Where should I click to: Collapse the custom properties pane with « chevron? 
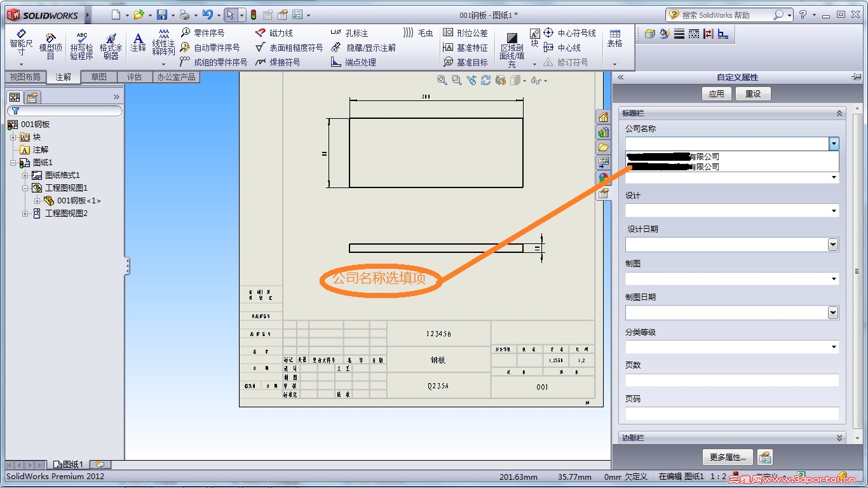tap(621, 77)
